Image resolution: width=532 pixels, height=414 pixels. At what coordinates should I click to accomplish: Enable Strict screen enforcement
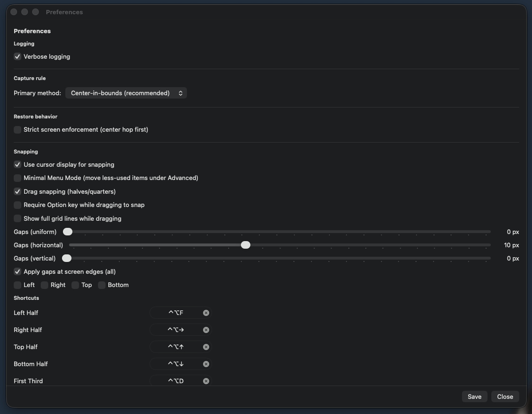coord(17,129)
